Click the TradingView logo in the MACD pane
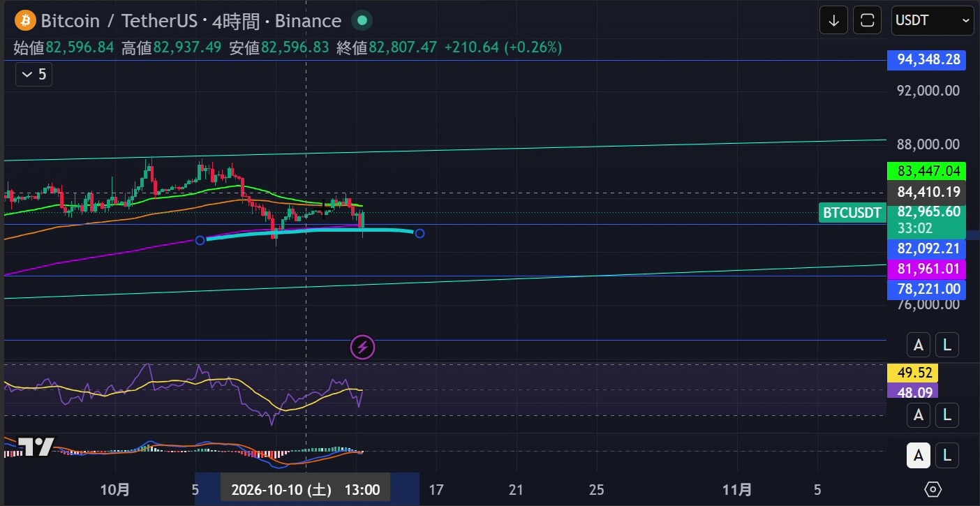 point(34,447)
